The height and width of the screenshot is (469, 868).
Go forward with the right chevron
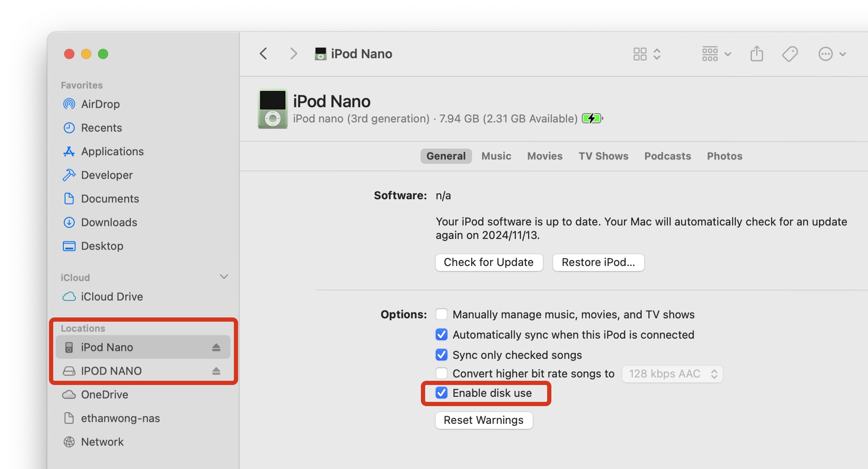click(293, 54)
